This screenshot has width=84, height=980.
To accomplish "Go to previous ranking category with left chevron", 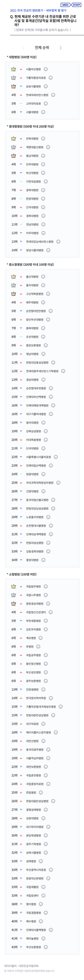I will [24, 48].
